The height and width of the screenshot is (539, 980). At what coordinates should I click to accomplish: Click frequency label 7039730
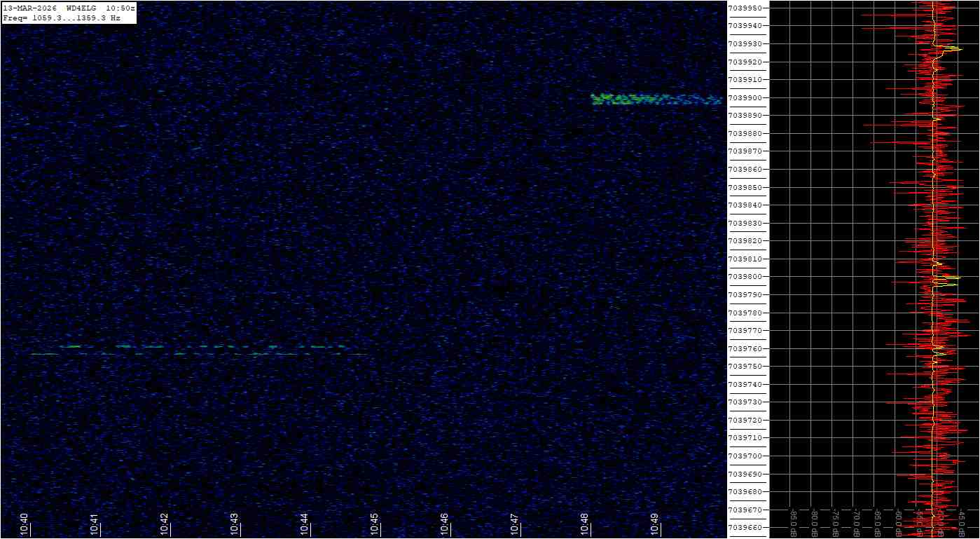(x=745, y=402)
